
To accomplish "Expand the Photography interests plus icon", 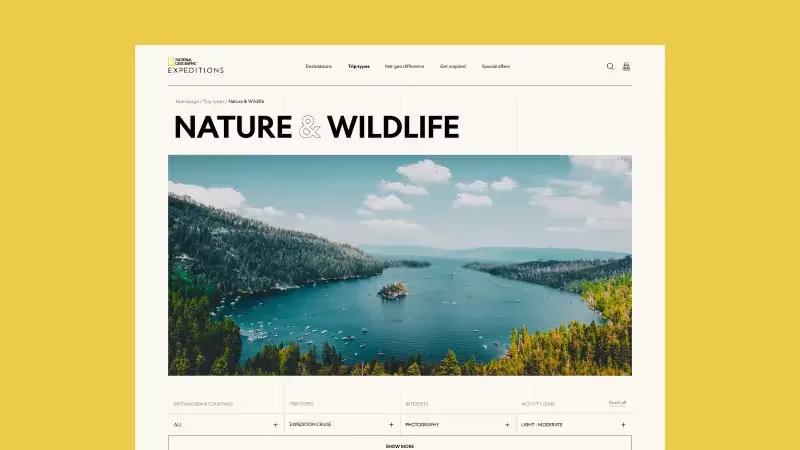I will pyautogui.click(x=507, y=424).
